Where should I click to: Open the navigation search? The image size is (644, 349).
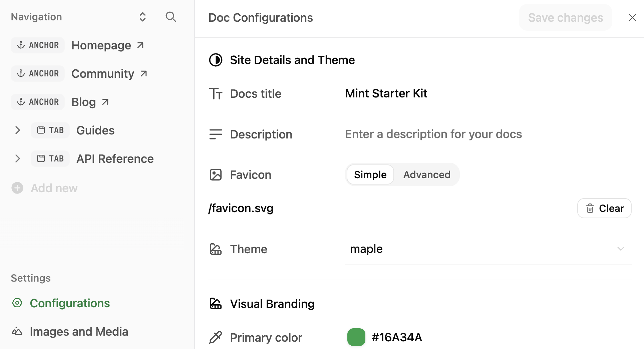(x=171, y=17)
